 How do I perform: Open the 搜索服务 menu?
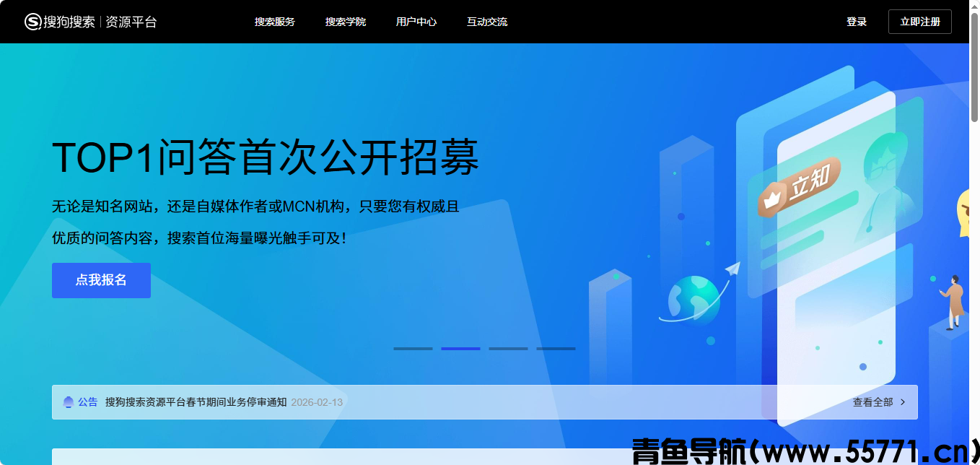(x=275, y=22)
